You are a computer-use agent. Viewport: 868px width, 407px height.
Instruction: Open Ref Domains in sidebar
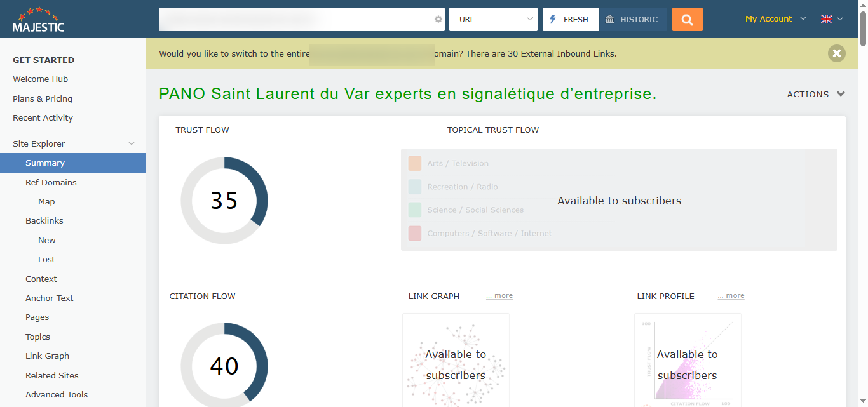click(x=51, y=182)
